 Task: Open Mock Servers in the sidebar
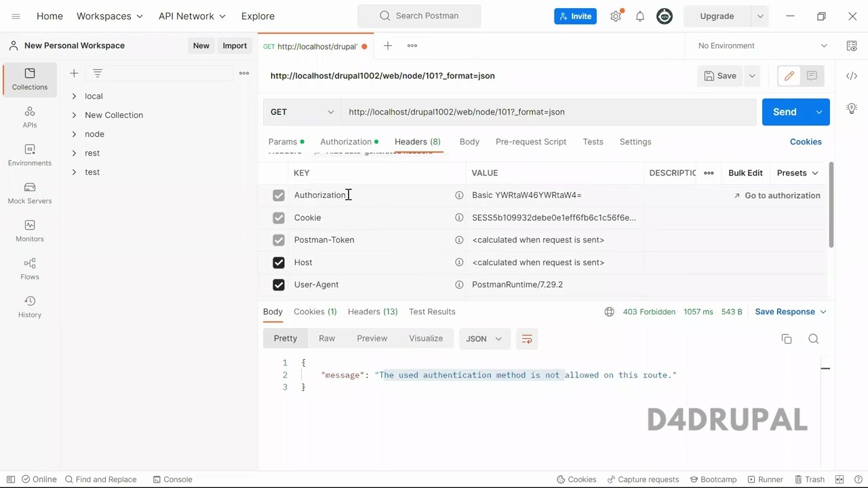pyautogui.click(x=30, y=193)
